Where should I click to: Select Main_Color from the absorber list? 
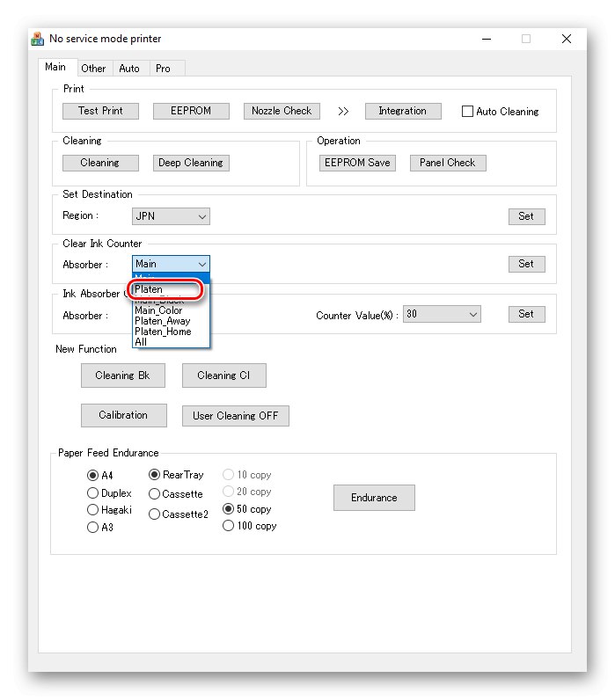pos(171,310)
